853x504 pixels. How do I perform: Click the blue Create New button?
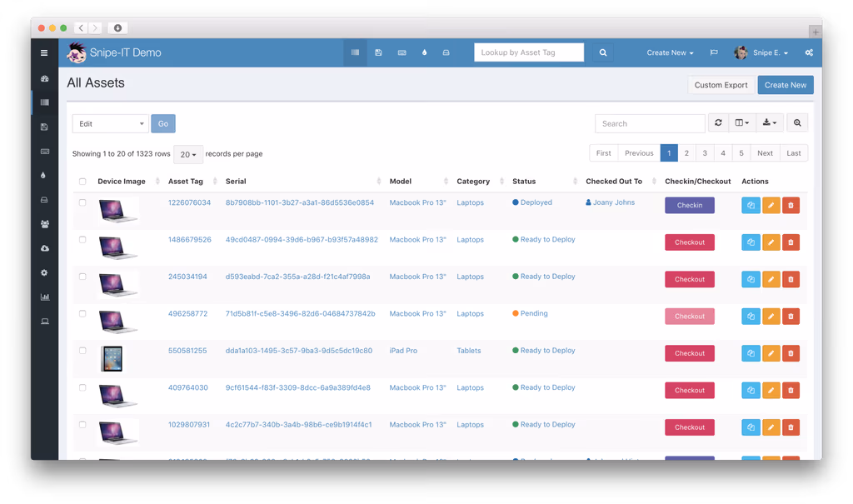785,85
